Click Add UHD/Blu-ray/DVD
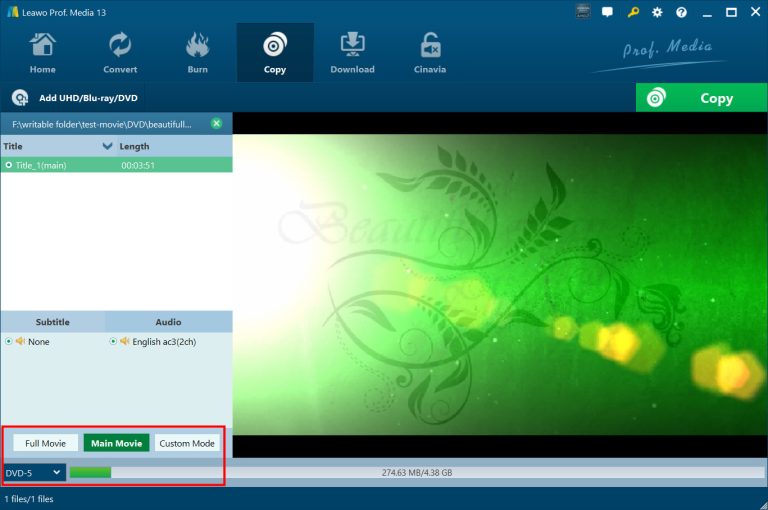Screen dimensions: 768x510 pos(75,98)
